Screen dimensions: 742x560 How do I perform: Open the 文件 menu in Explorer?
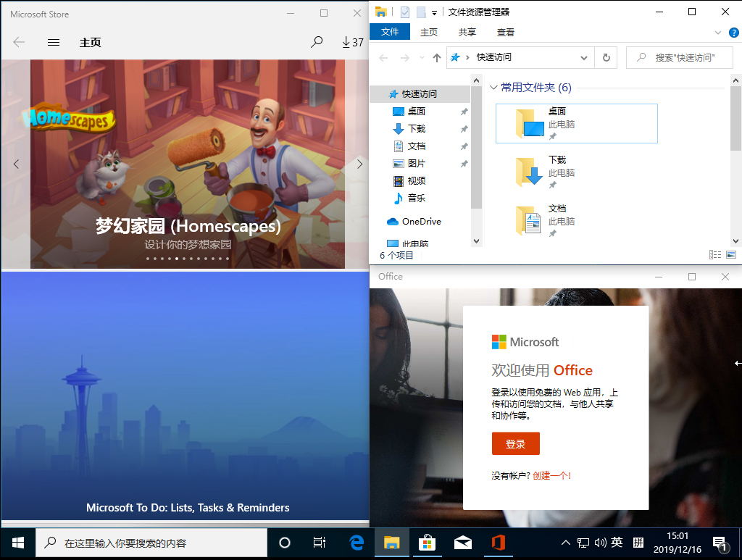tap(390, 32)
